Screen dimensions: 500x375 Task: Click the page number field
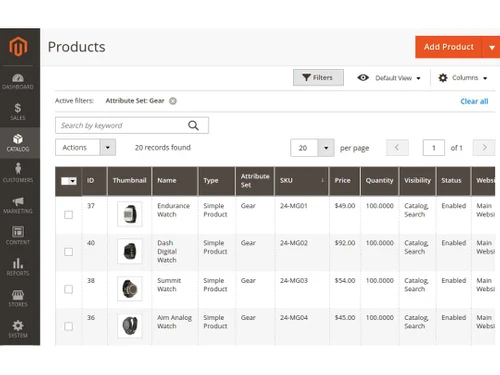coord(434,148)
